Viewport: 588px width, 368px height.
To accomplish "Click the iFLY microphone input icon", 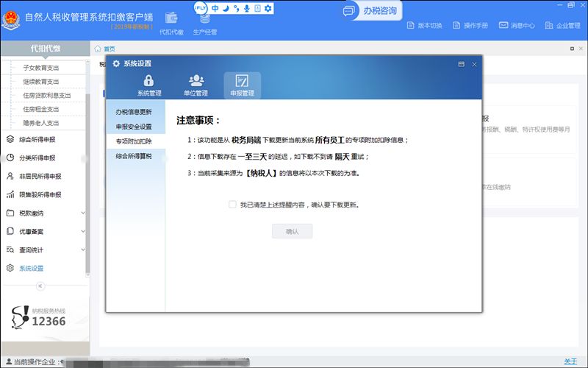I will (247, 8).
